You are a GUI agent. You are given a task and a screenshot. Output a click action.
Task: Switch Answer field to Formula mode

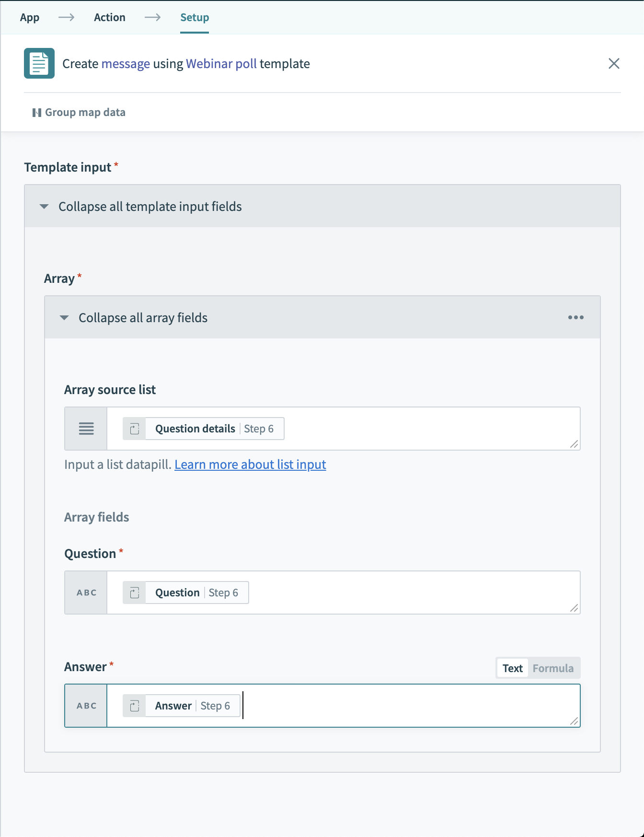coord(552,668)
